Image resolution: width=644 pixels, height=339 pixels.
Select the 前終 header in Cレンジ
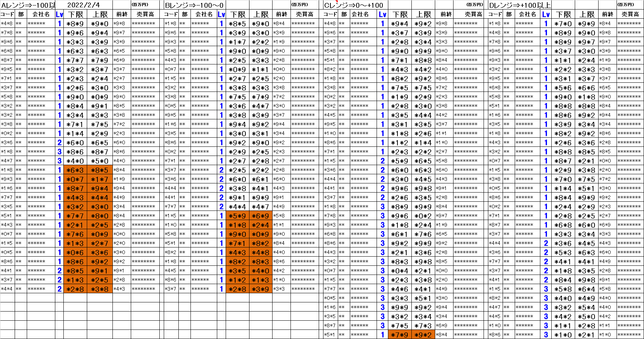click(444, 14)
